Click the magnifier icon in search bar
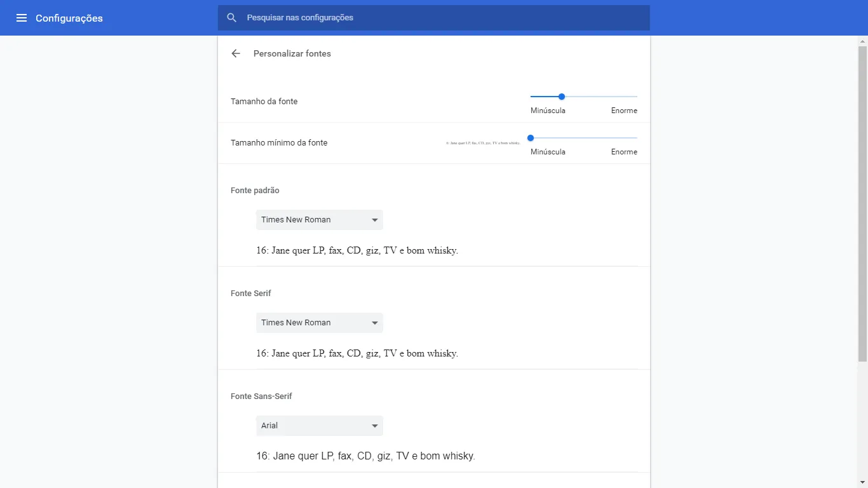Image resolution: width=868 pixels, height=488 pixels. tap(232, 18)
